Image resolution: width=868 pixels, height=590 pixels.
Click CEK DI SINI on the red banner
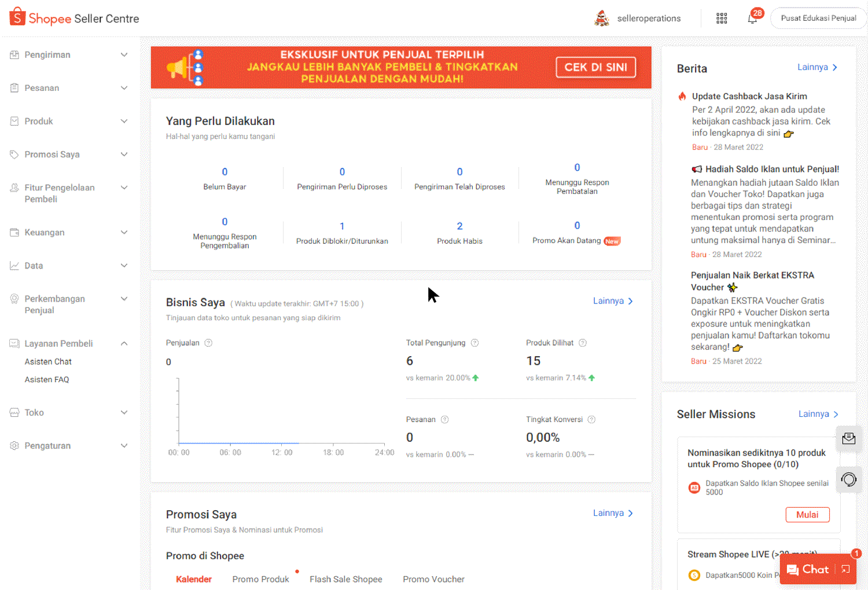[x=595, y=67]
